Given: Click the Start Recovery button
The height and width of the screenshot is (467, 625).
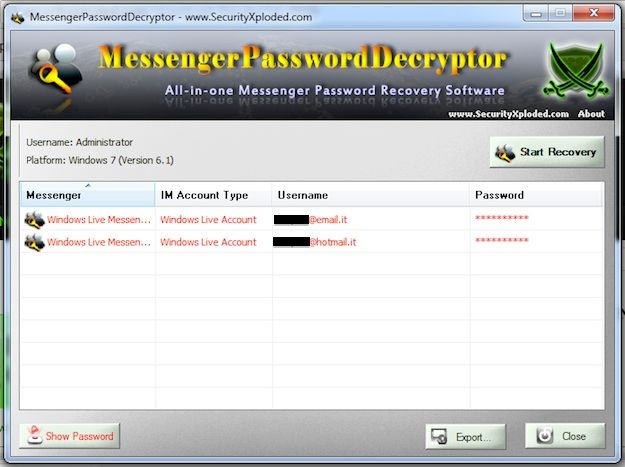Looking at the screenshot, I should coord(547,152).
